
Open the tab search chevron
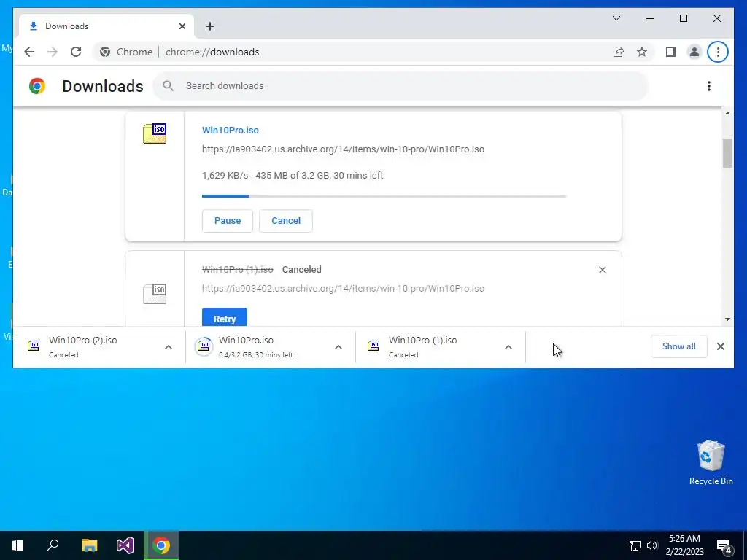(x=616, y=18)
